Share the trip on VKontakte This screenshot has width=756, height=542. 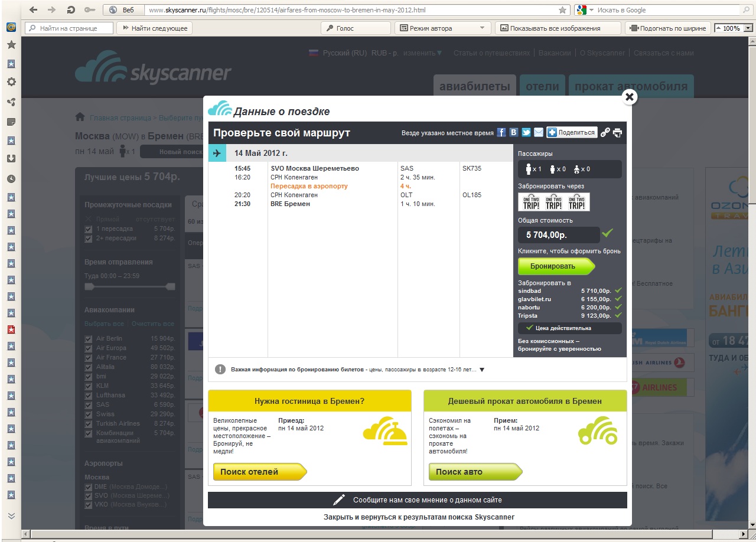(x=514, y=132)
